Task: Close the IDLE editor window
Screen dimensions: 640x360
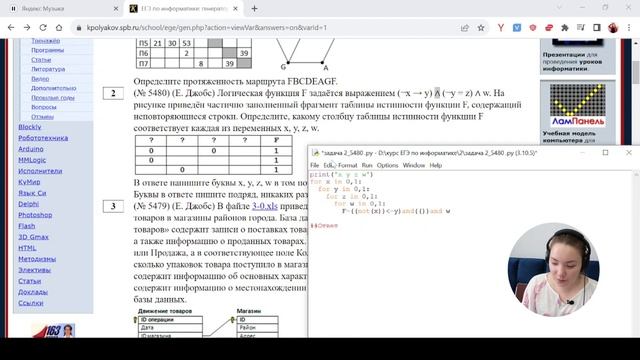Action: (x=629, y=153)
